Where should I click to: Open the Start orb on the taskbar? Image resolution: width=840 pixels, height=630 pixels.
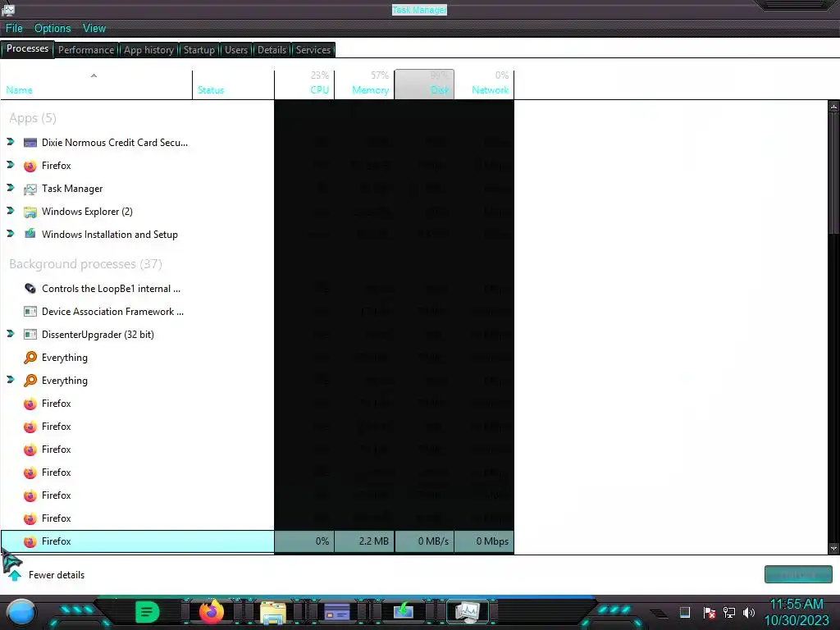point(21,612)
